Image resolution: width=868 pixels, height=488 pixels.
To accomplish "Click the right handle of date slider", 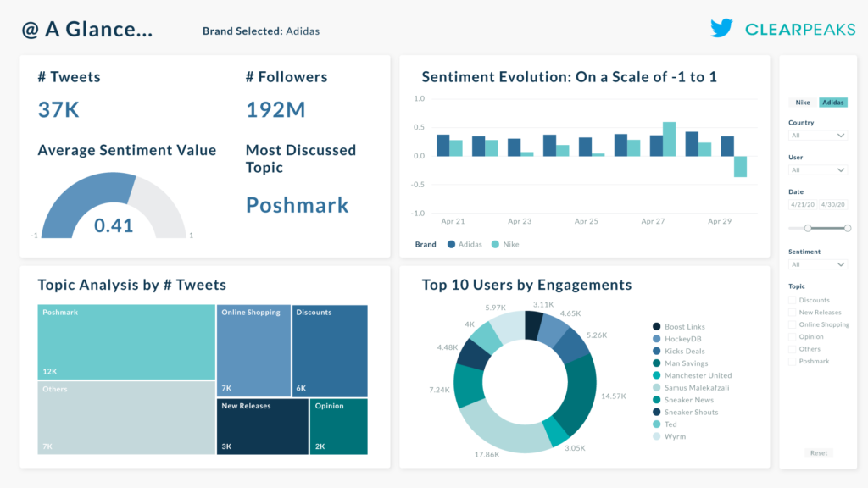I will (848, 228).
